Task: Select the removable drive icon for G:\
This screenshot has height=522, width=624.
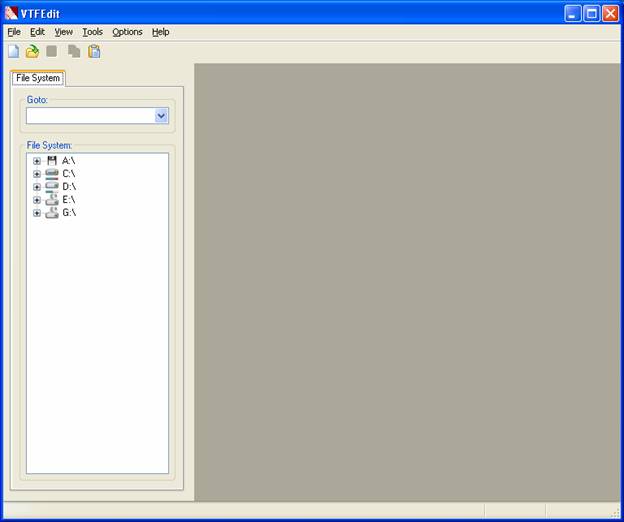Action: (52, 213)
